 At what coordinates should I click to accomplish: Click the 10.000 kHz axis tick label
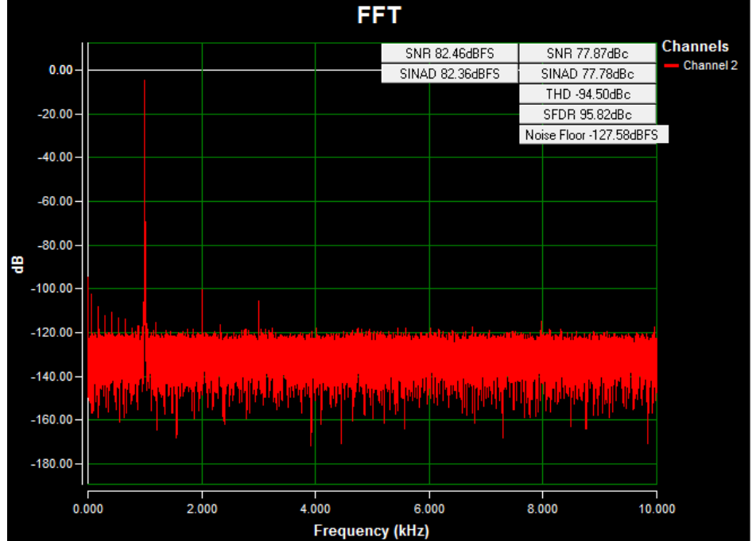coord(657,508)
